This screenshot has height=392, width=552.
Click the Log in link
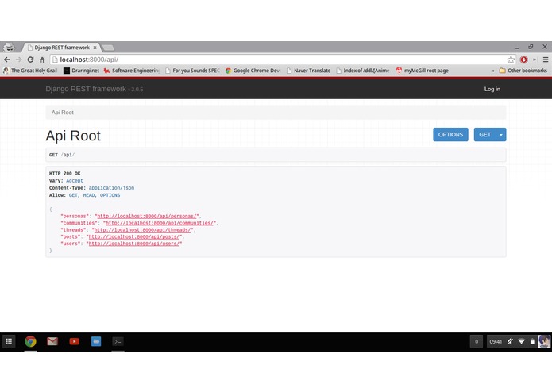coord(492,90)
